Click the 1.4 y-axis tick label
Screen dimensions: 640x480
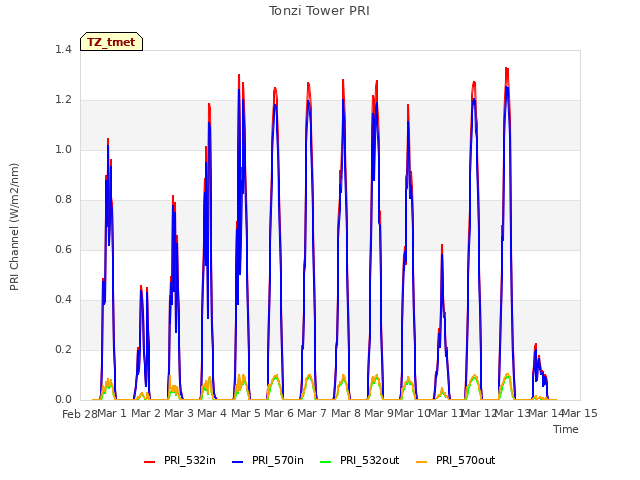[x=63, y=50]
